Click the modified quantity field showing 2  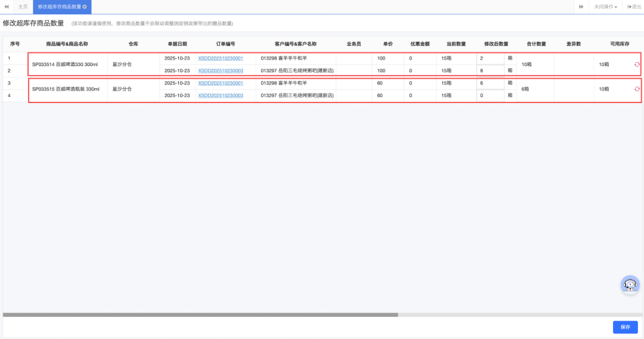[x=490, y=58]
